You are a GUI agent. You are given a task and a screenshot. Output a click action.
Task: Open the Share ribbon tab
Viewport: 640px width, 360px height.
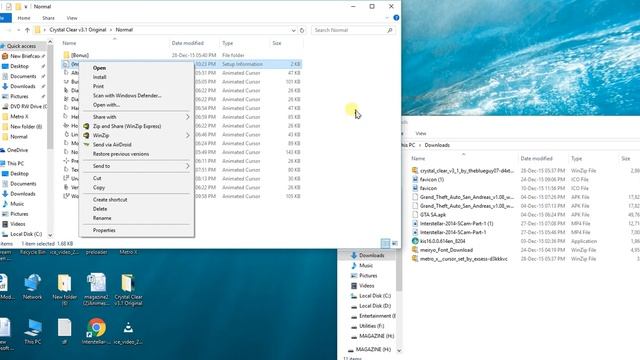[x=48, y=18]
